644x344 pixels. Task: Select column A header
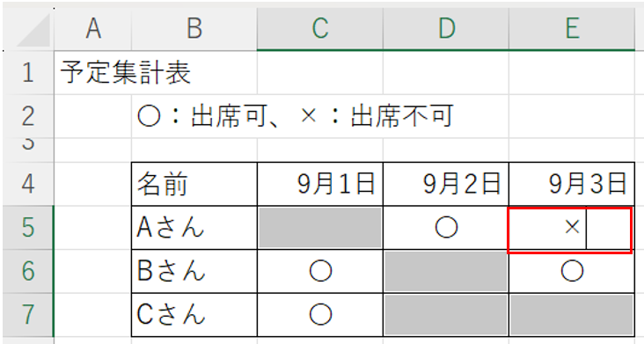[93, 29]
